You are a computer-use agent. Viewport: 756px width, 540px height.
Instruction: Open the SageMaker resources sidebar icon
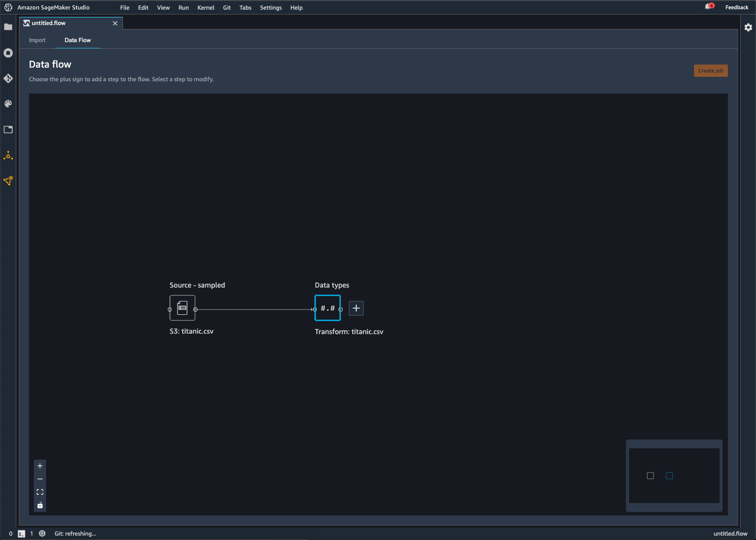(x=8, y=181)
